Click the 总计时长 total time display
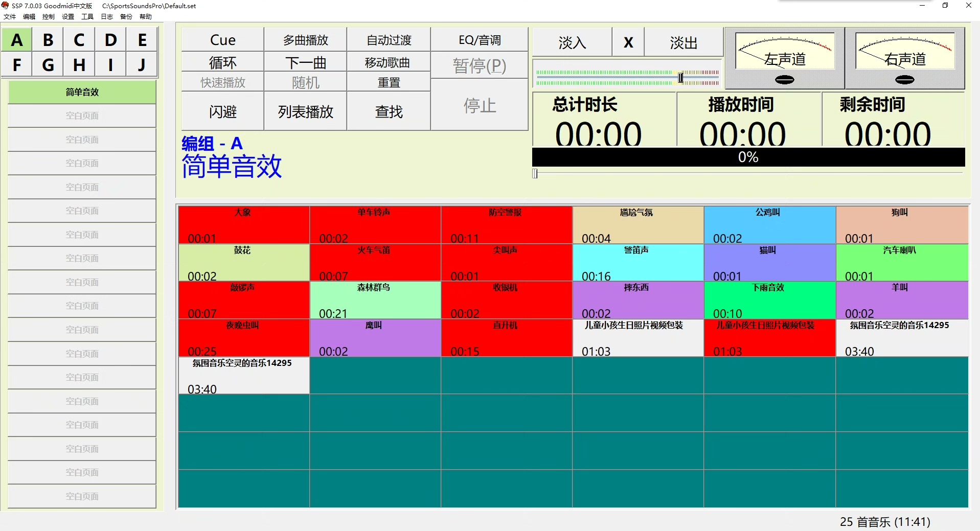This screenshot has height=531, width=980. click(605, 120)
